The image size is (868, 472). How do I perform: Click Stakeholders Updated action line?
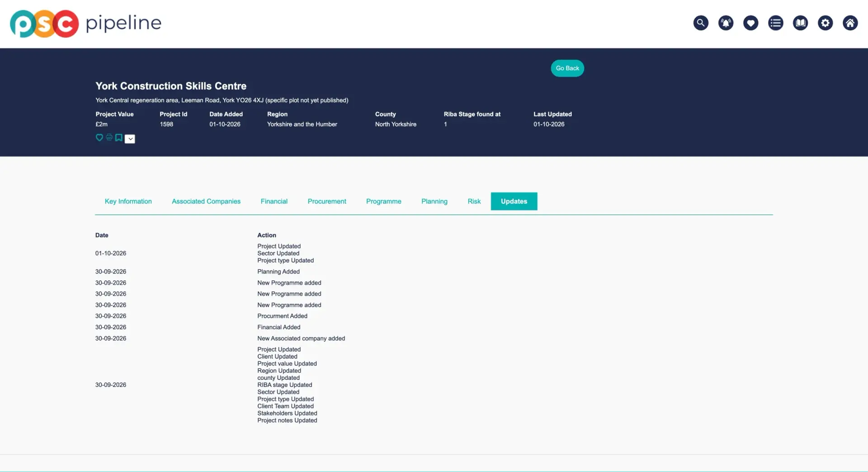[287, 413]
